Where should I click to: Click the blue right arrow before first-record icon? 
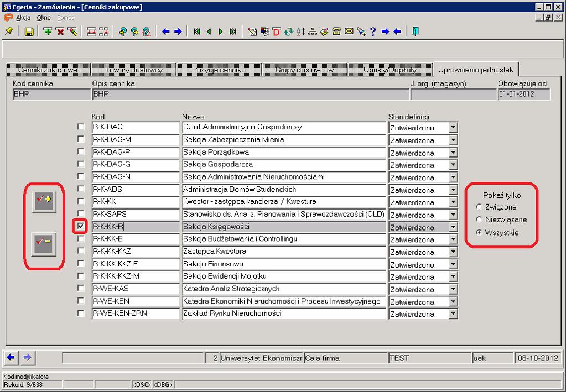point(178,32)
